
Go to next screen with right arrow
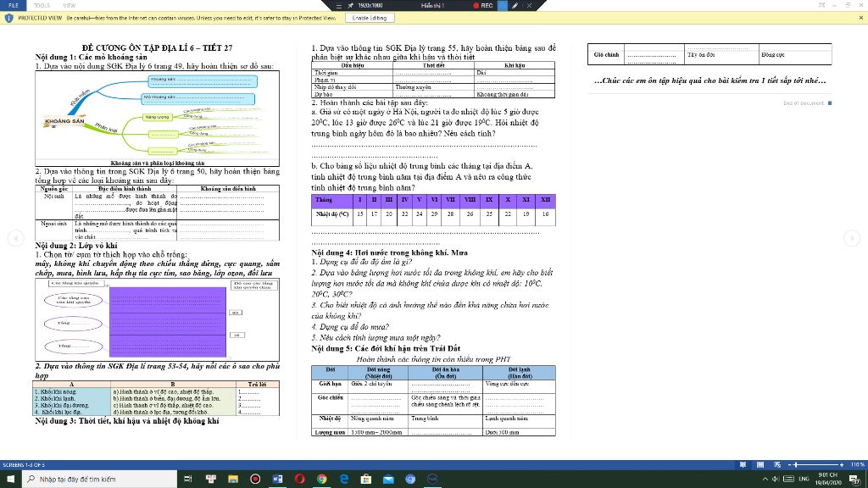[x=852, y=238]
